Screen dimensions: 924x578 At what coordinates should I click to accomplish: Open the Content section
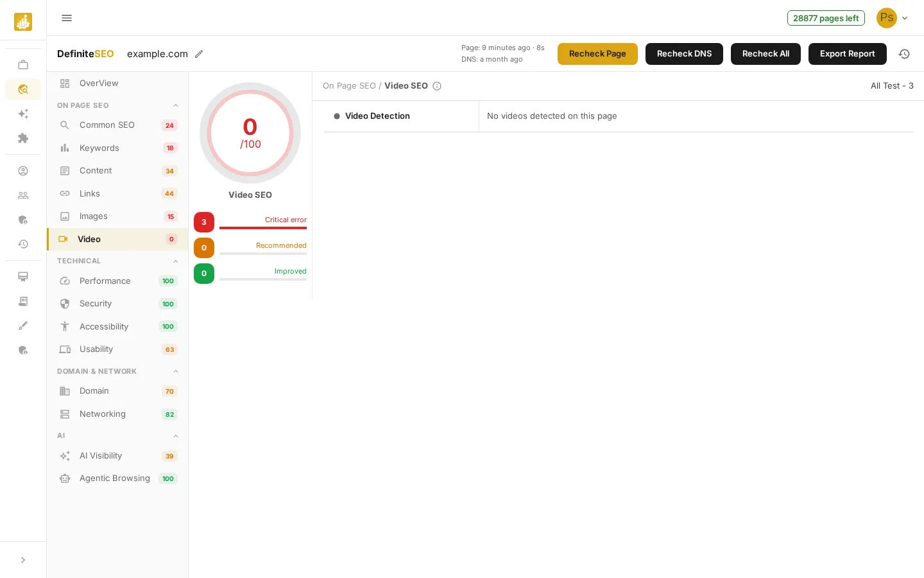(x=117, y=171)
